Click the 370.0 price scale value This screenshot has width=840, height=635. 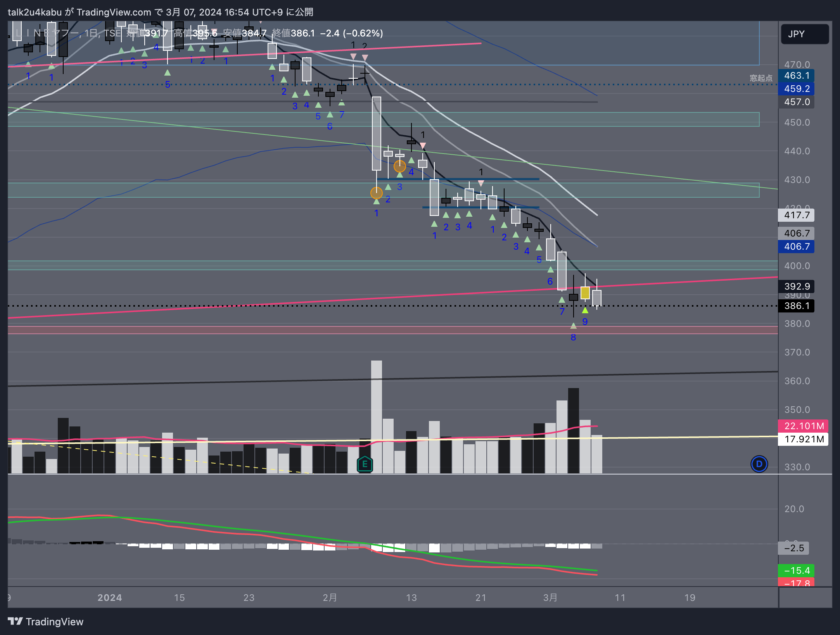797,352
